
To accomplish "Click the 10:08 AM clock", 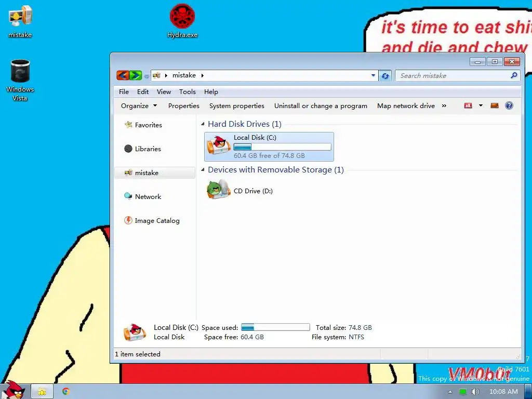I will (503, 392).
